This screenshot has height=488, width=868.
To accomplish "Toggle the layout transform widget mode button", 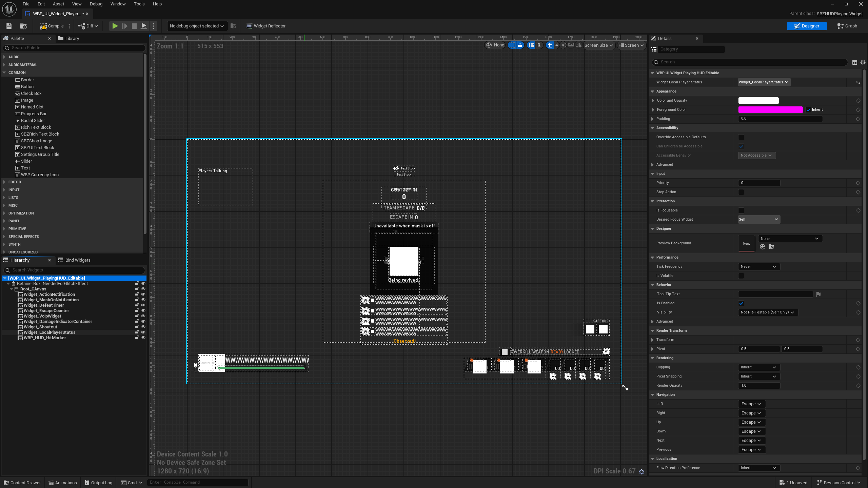I will [x=531, y=45].
